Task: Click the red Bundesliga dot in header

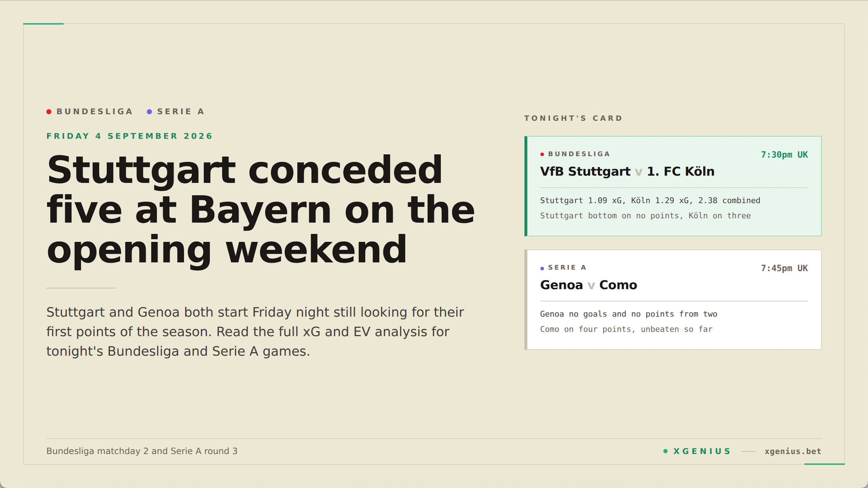Action: (49, 111)
